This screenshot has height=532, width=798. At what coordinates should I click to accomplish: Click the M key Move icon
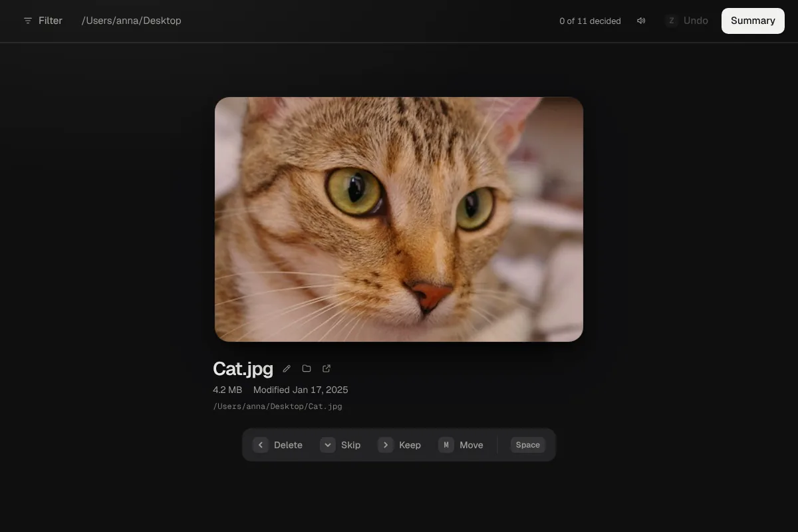(x=446, y=445)
